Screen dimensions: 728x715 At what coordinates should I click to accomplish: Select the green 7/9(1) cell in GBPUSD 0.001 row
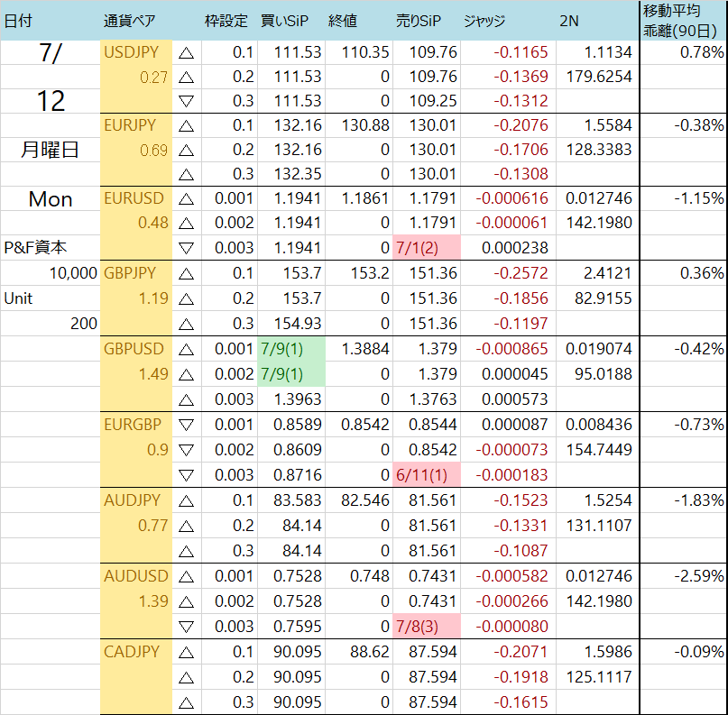point(291,349)
